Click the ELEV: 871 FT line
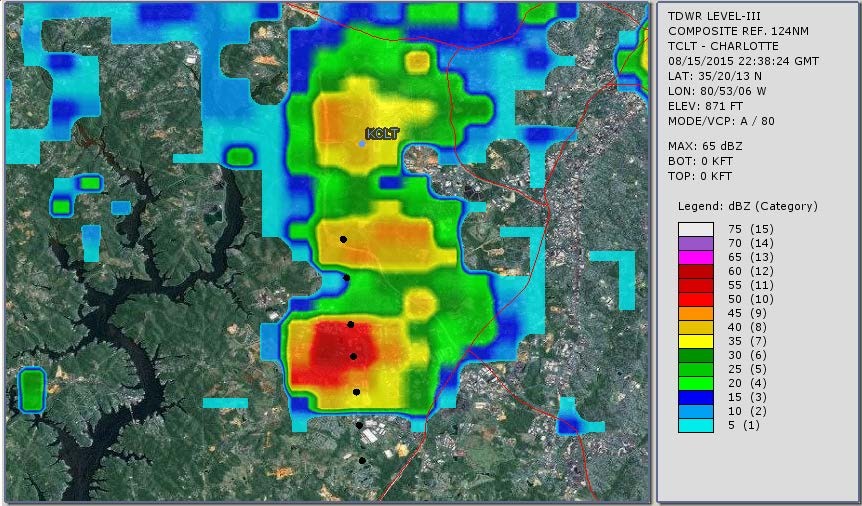Screen dimensions: 862x506 click(x=707, y=106)
